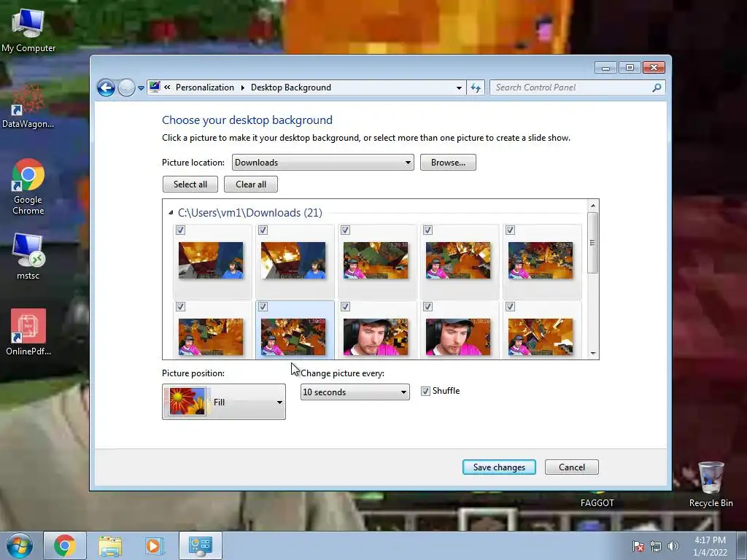
Task: Uncheck the first thumbnail in row one
Action: [181, 230]
